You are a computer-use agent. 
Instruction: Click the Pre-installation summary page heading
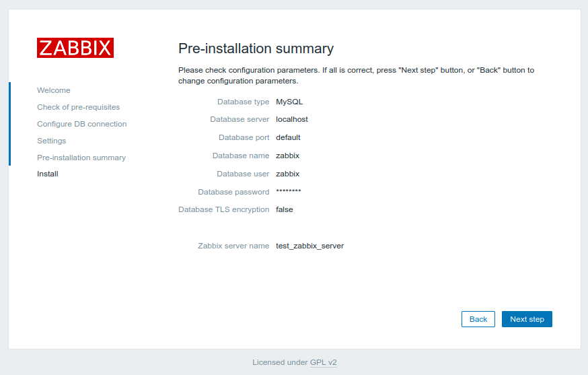tap(256, 48)
